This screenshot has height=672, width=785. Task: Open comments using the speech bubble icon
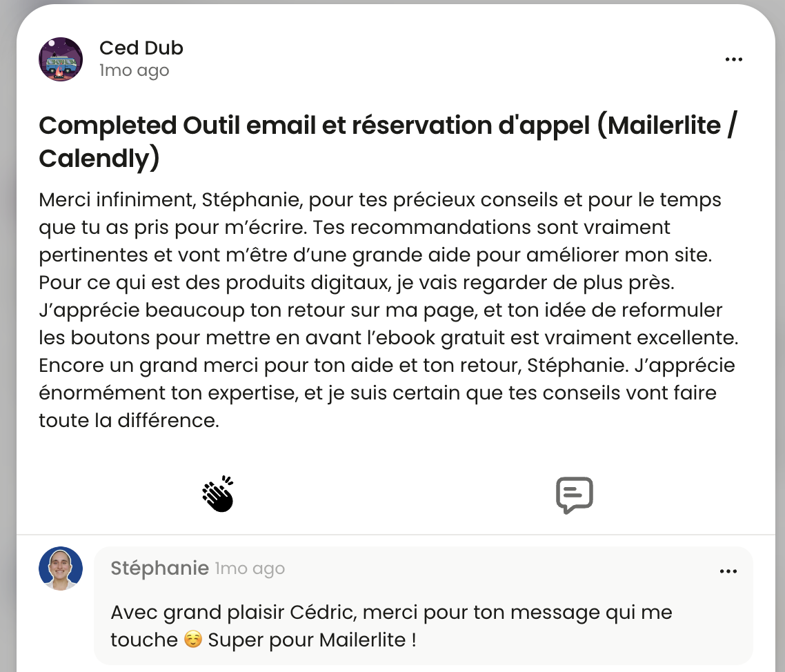coord(574,495)
